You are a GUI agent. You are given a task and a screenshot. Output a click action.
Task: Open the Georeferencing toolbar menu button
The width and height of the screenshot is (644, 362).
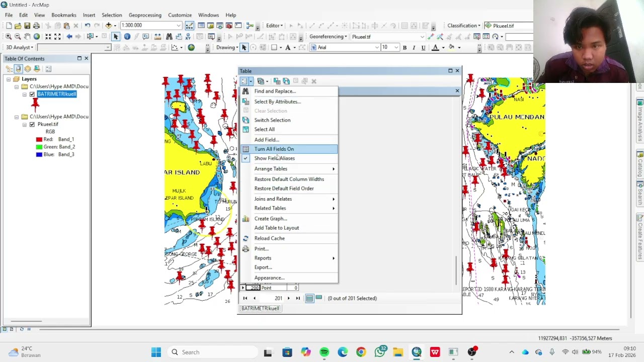[328, 37]
